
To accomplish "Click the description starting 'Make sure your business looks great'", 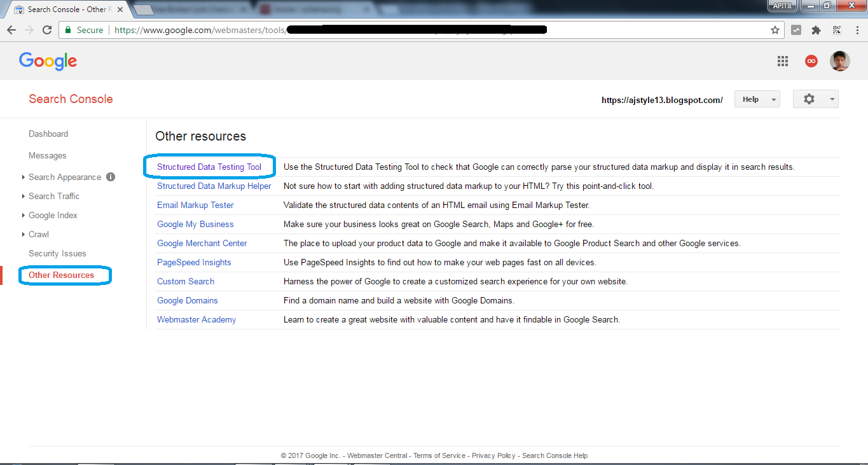I will (x=439, y=224).
